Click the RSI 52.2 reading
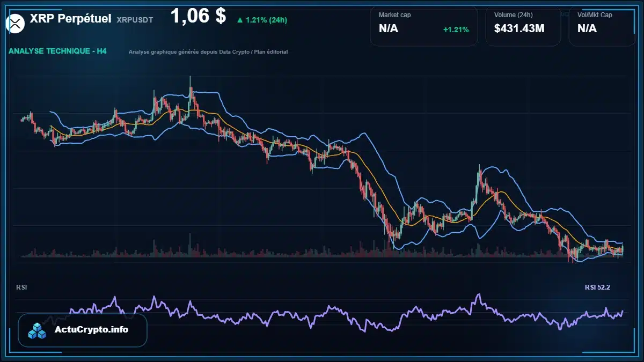The height and width of the screenshot is (362, 644). 597,287
